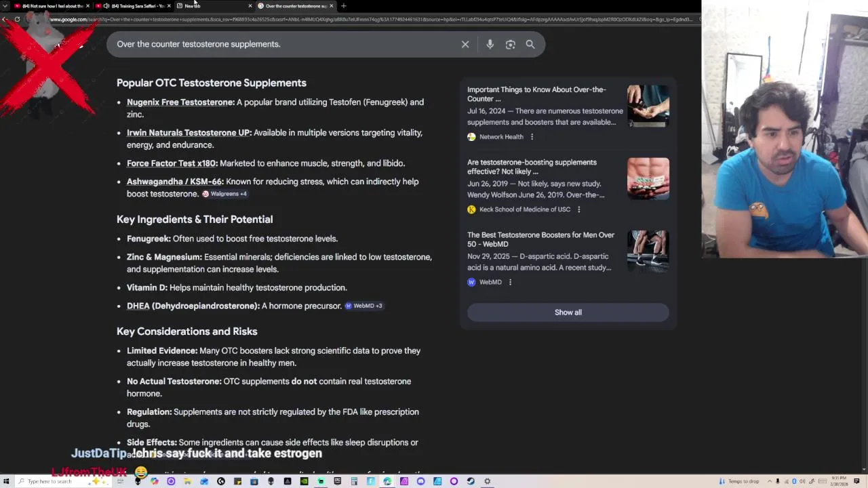868x488 pixels.
Task: Open the Windows Start menu
Action: (6, 481)
